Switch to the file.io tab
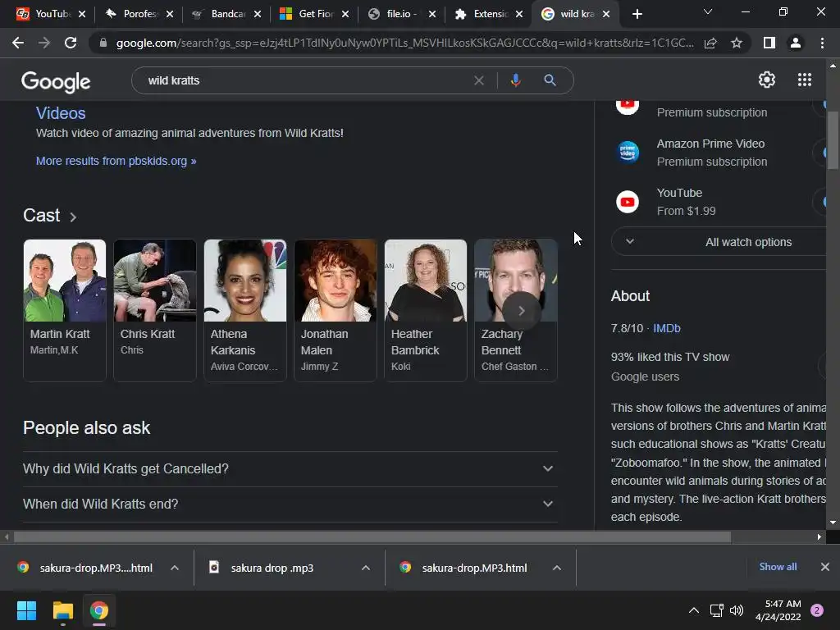 [395, 14]
